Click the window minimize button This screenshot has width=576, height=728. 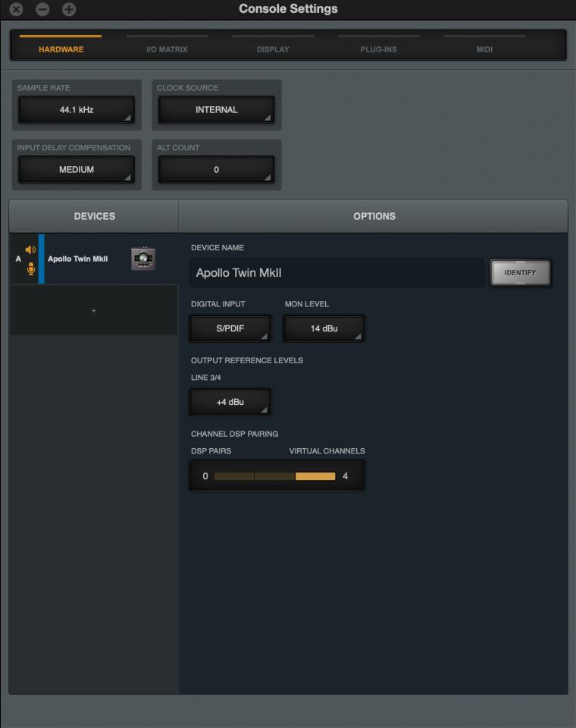tap(42, 9)
